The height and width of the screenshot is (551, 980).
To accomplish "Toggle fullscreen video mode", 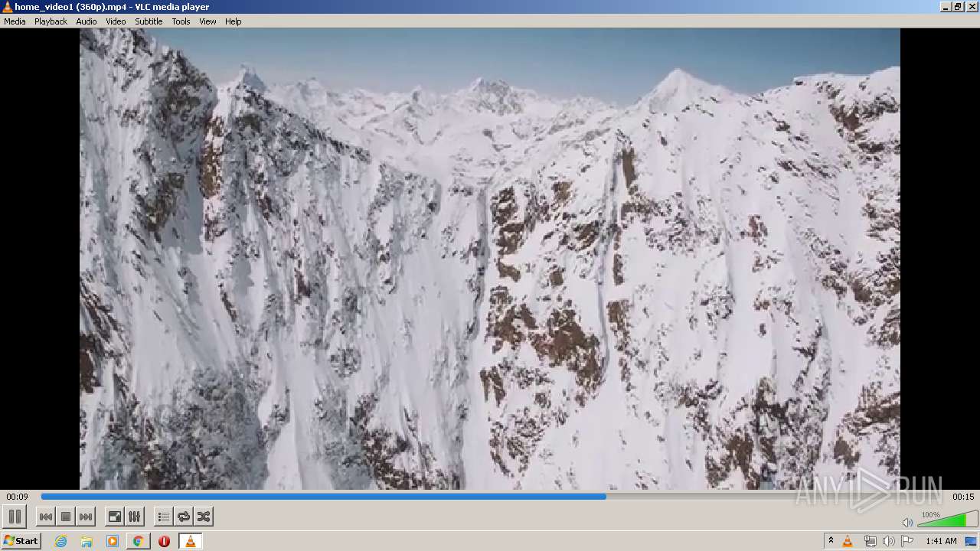I will click(114, 517).
